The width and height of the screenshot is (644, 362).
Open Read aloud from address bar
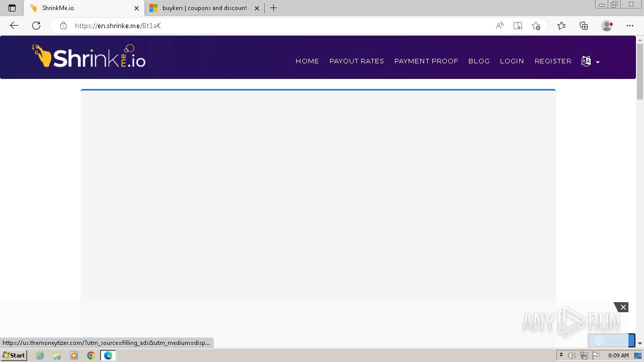(500, 26)
